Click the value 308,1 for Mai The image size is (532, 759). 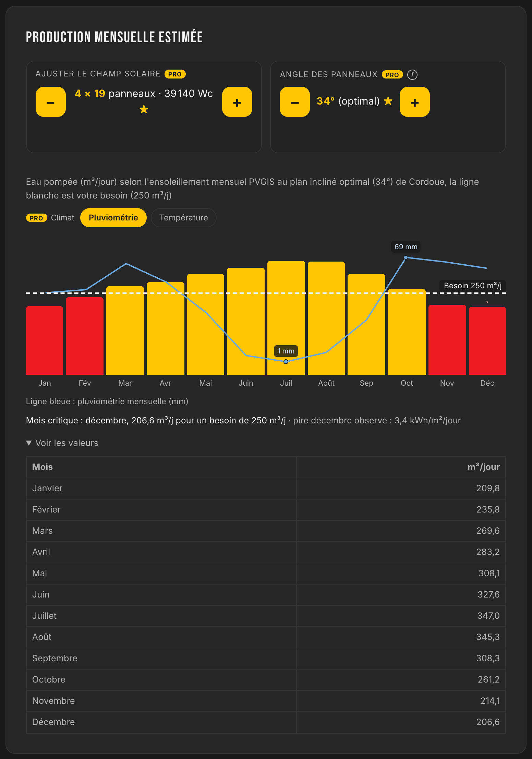pos(489,573)
